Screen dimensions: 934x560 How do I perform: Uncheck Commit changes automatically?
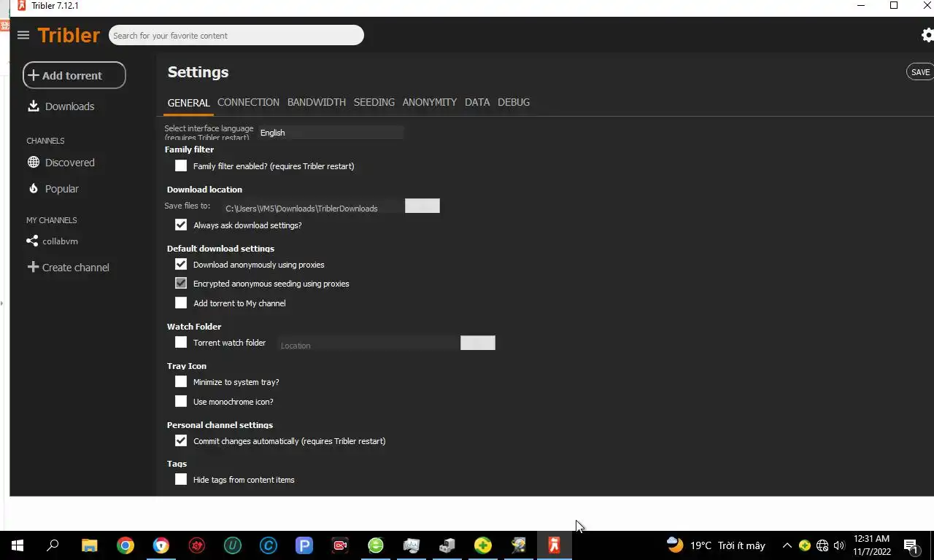(181, 441)
